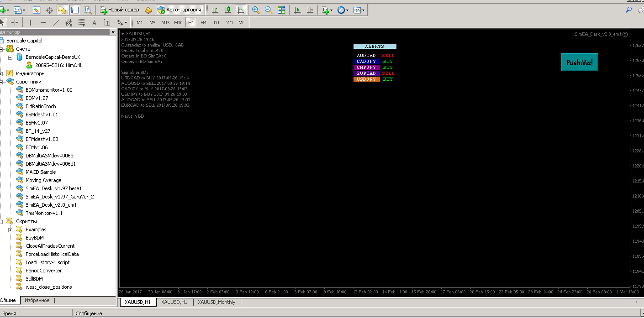Image resolution: width=644 pixels, height=318 pixels.
Task: Toggle the Terminal panel toolbar icon
Action: point(75,10)
